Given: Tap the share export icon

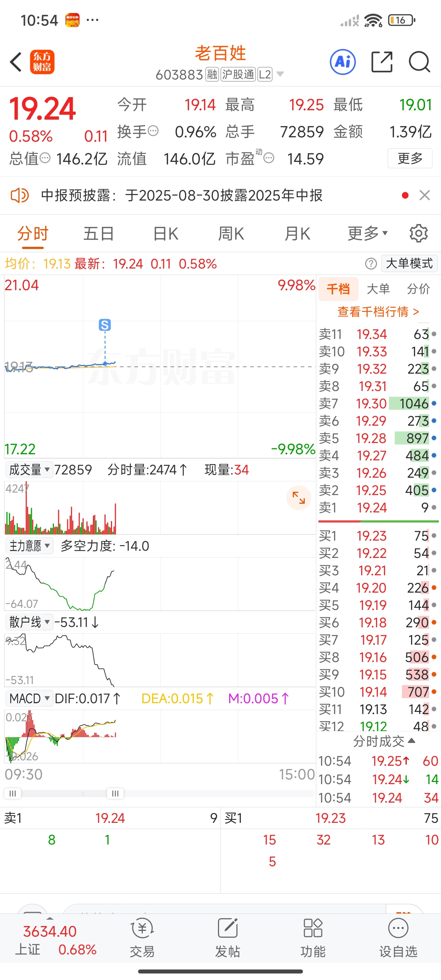Looking at the screenshot, I should pos(382,62).
